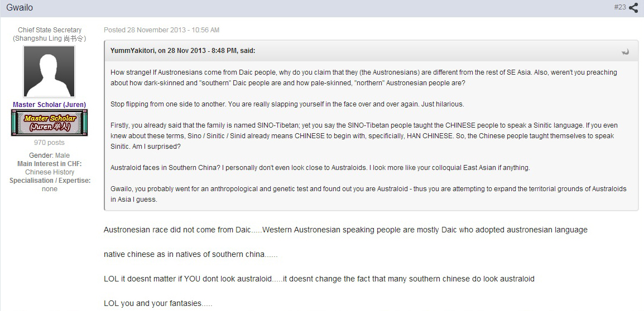Click the YummYakitori name in quote header
This screenshot has width=644, height=311.
coord(132,51)
